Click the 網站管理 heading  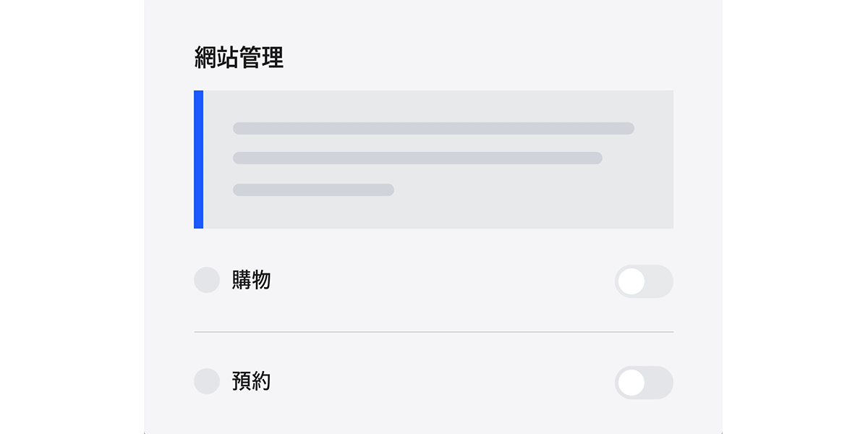(239, 57)
